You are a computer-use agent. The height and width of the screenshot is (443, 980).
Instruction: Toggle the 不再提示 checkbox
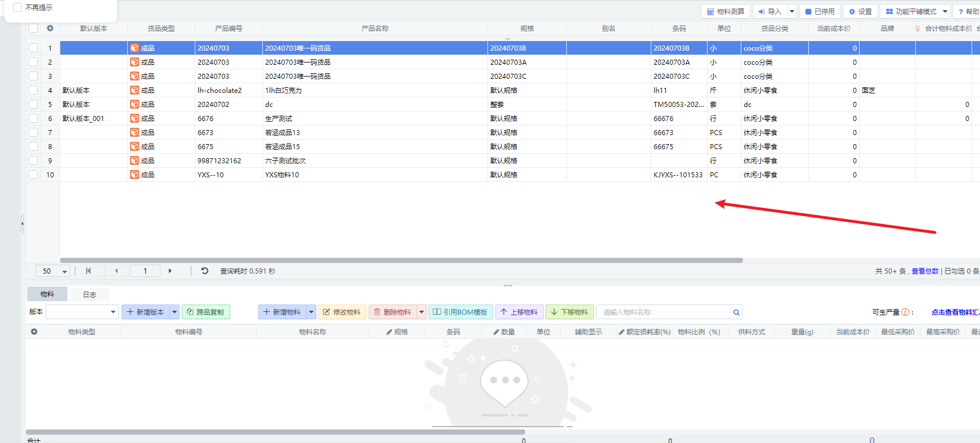point(17,7)
